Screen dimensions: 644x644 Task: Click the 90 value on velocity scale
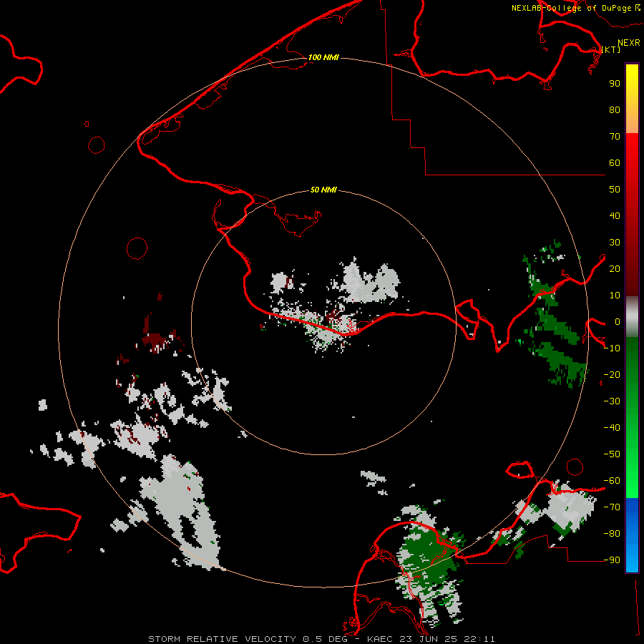(615, 84)
